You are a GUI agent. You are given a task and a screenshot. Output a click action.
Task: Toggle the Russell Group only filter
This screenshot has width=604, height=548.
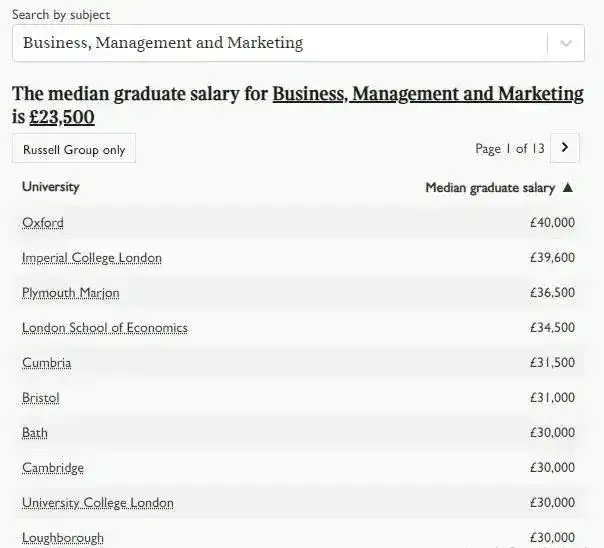click(74, 149)
